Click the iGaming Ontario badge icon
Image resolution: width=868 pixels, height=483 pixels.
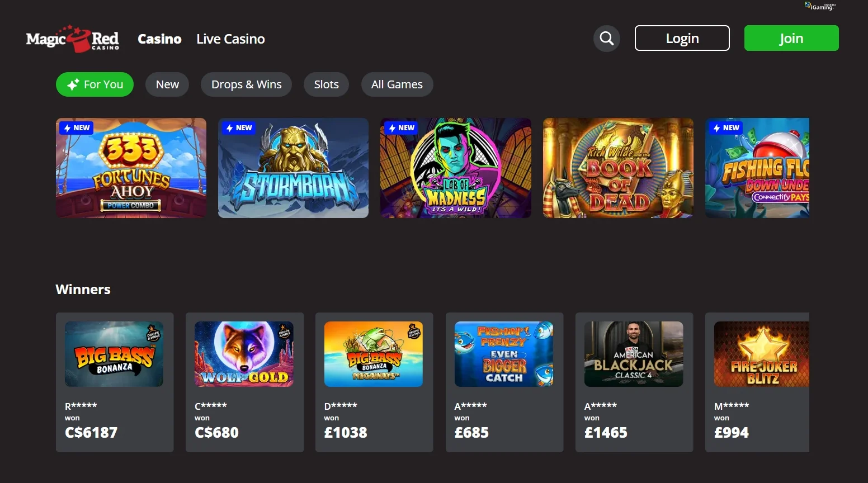coord(820,6)
